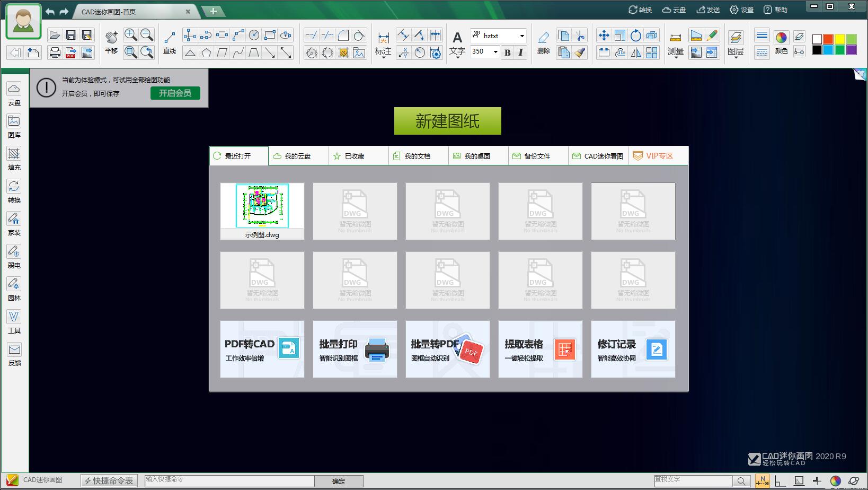This screenshot has width=868, height=490.
Task: Activate the Pan hand tool (平移)
Action: pos(111,41)
